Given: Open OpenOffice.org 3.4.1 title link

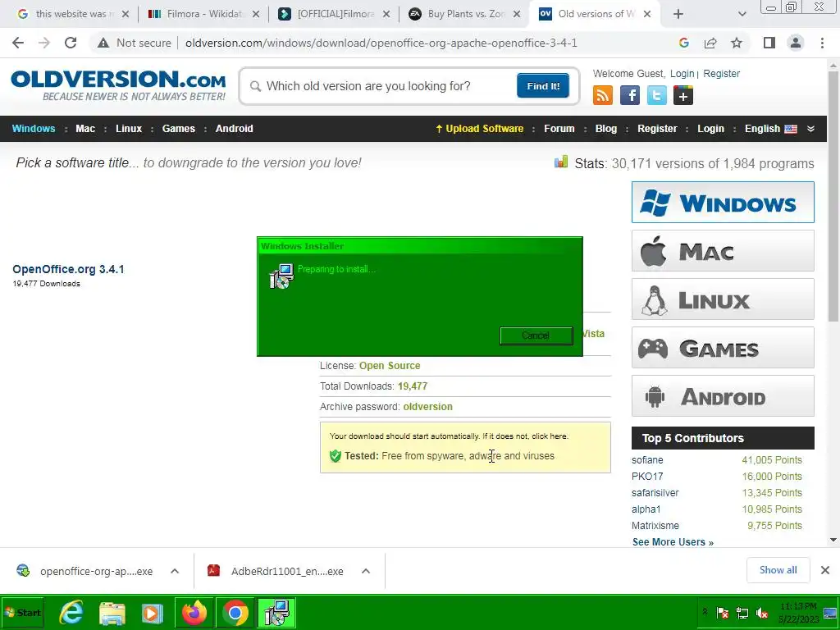Looking at the screenshot, I should (68, 269).
